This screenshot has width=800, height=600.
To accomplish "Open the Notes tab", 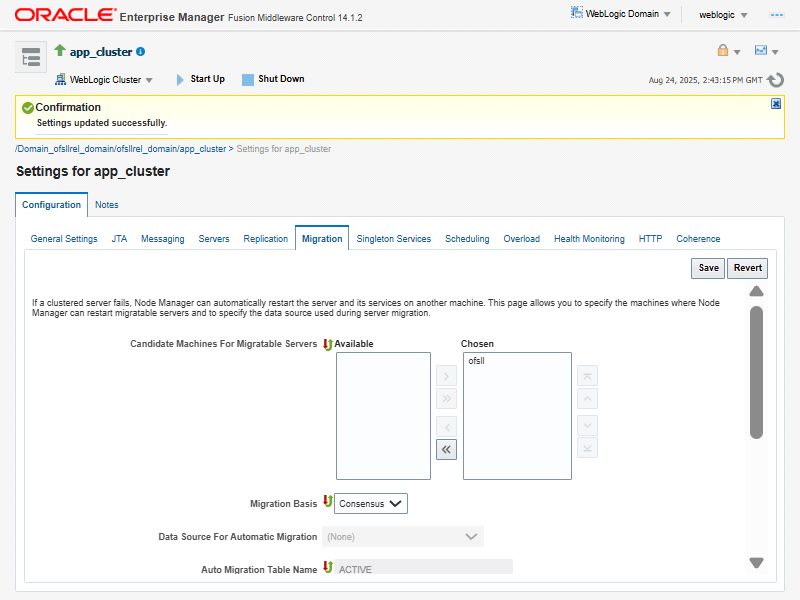I will tap(106, 205).
